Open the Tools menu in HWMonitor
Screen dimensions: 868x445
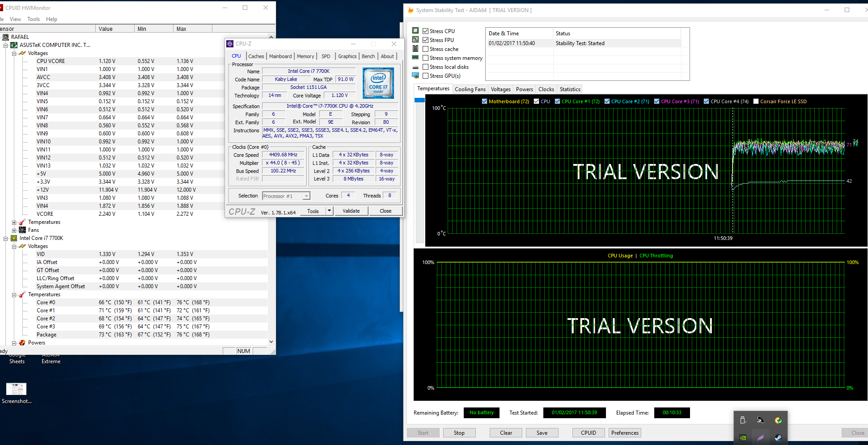[34, 19]
